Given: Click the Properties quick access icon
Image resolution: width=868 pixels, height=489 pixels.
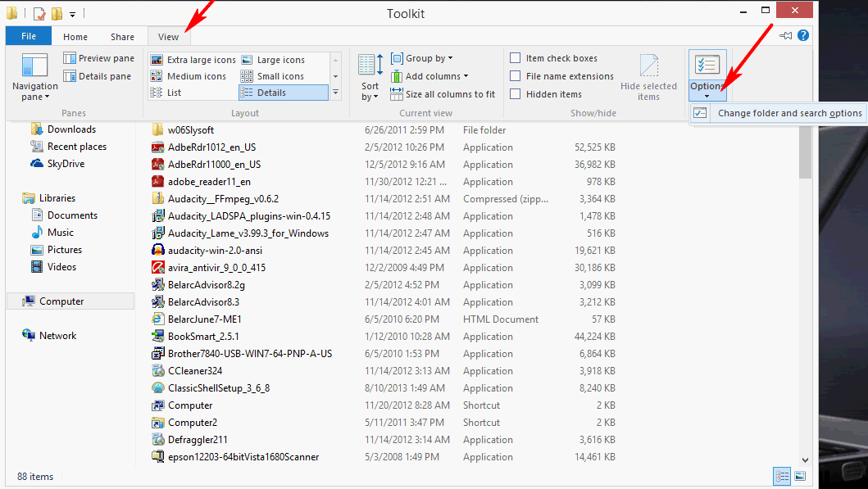Looking at the screenshot, I should (x=39, y=13).
